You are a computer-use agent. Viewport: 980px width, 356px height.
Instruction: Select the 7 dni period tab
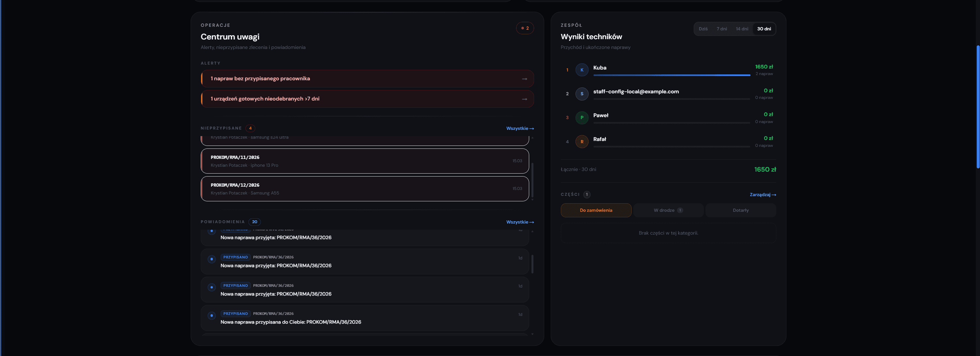[x=722, y=29]
